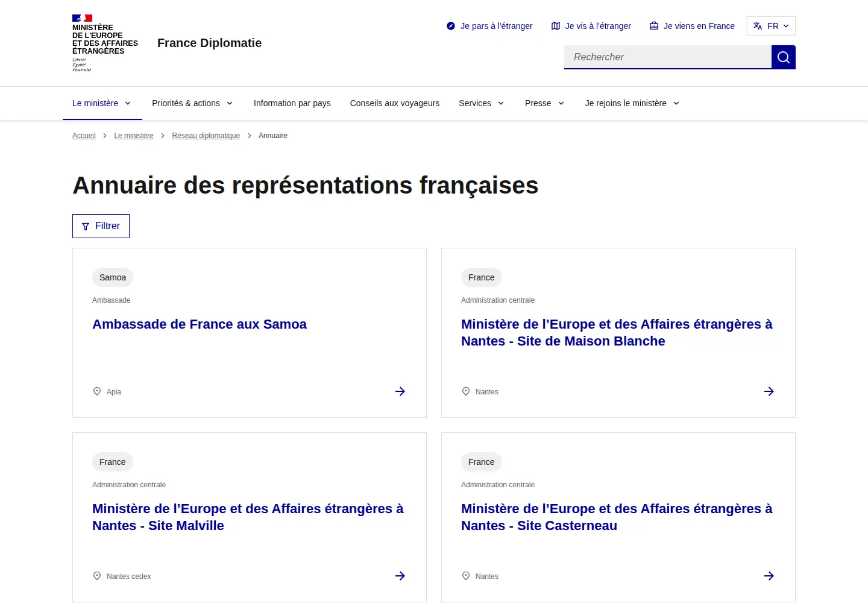Click arrow on Site de Maison Blanche card
The width and height of the screenshot is (868, 603).
769,391
